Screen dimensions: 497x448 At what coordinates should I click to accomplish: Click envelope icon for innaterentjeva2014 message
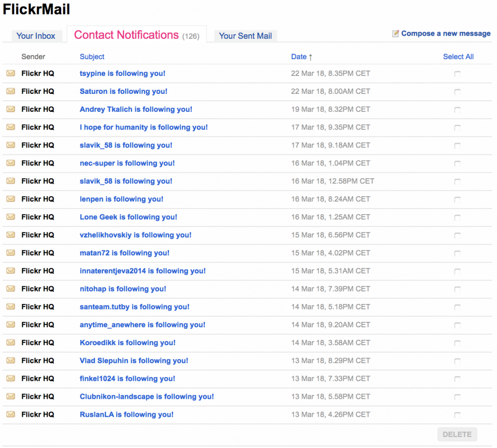(x=10, y=271)
